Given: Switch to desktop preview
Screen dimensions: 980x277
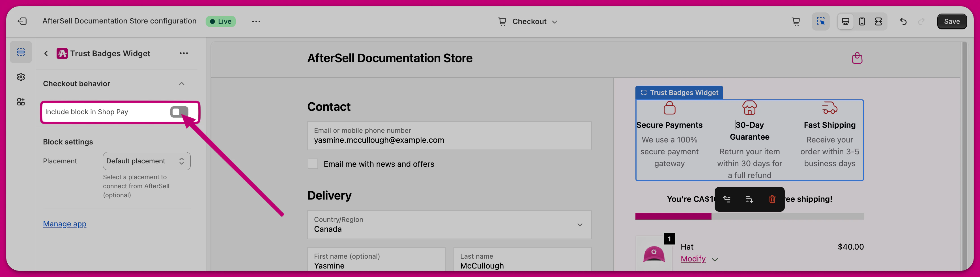Looking at the screenshot, I should (x=845, y=21).
